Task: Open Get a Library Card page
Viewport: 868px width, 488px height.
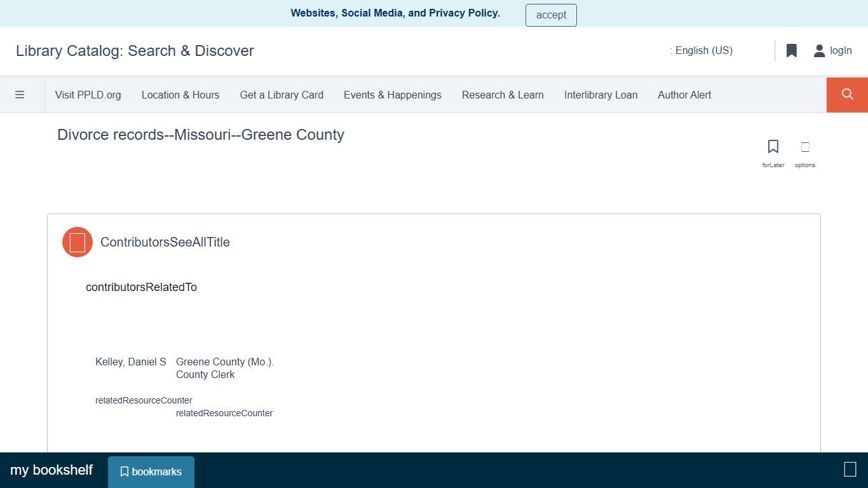Action: click(281, 95)
